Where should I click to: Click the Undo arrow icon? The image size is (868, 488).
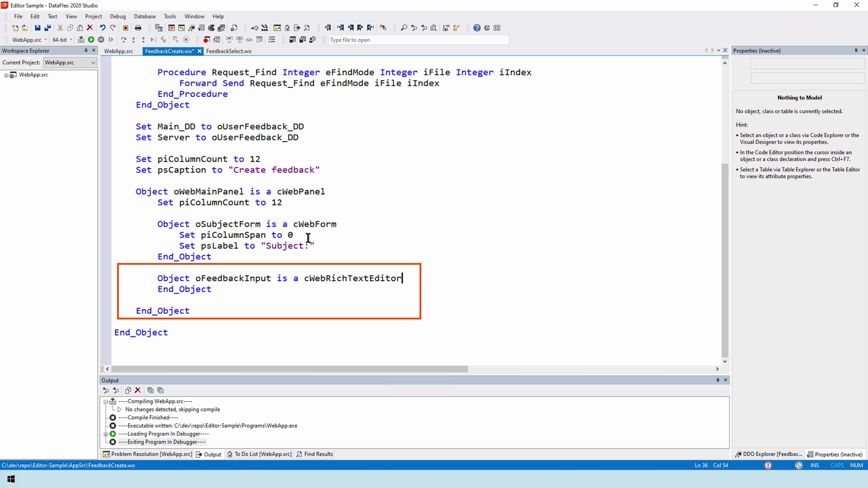(103, 28)
